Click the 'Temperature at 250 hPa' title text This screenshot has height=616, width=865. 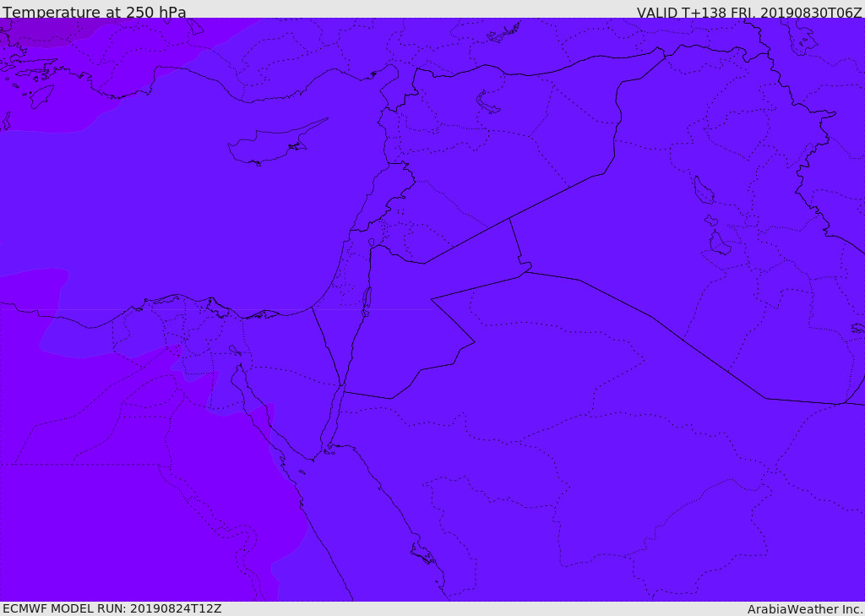click(x=95, y=12)
